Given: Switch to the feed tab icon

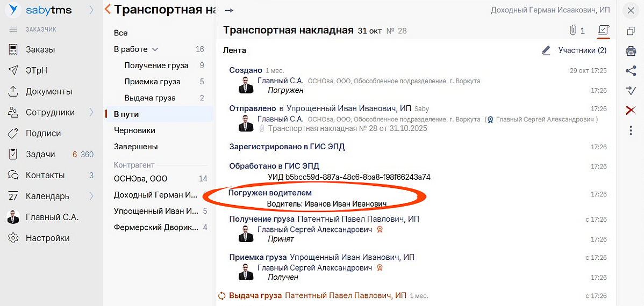Looking at the screenshot, I should tap(603, 31).
